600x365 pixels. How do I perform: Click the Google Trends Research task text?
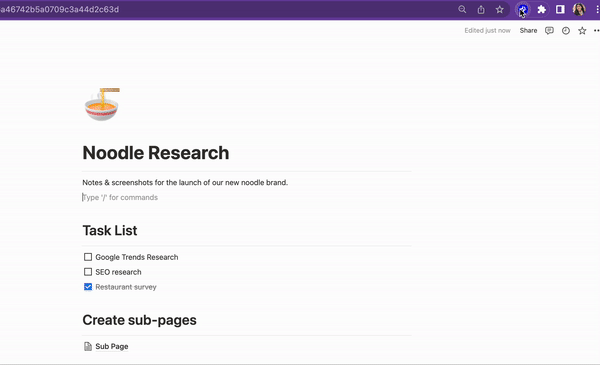[x=137, y=257]
